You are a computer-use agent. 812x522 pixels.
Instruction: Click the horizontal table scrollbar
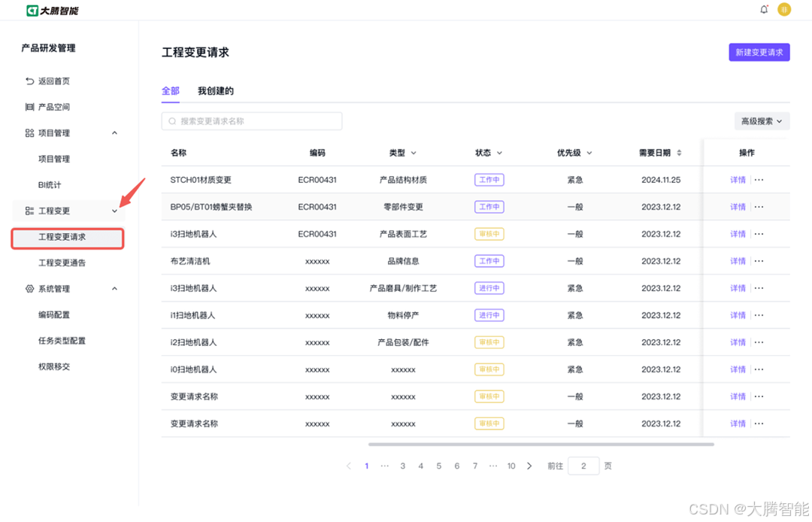pyautogui.click(x=541, y=445)
